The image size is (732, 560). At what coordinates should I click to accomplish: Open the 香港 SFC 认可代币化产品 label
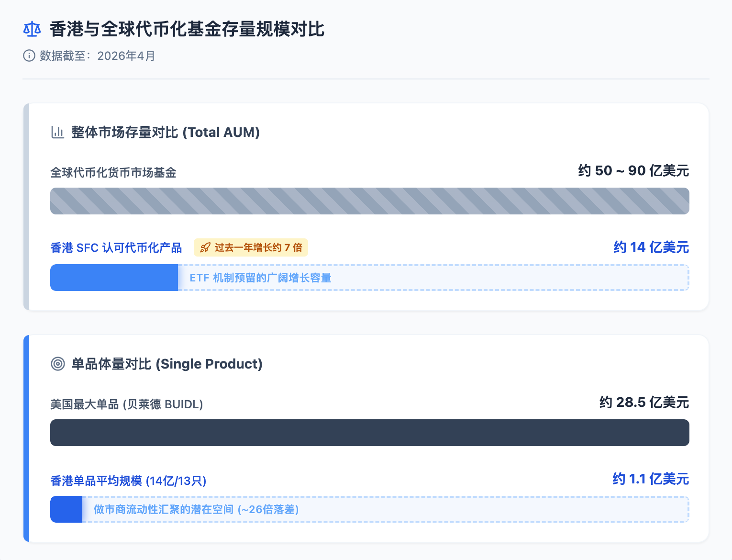[x=116, y=247]
